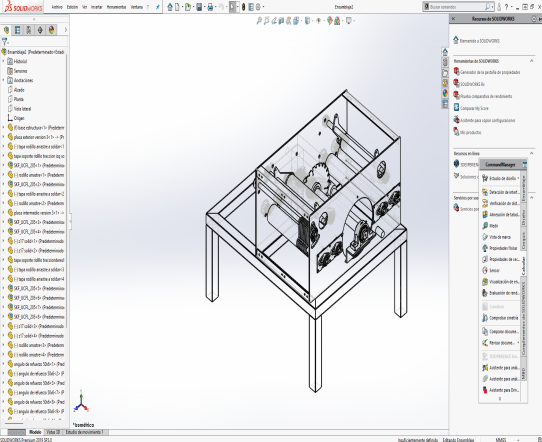Expand the Anotaciones tree node
Image resolution: width=542 pixels, height=442 pixels.
pos(4,80)
